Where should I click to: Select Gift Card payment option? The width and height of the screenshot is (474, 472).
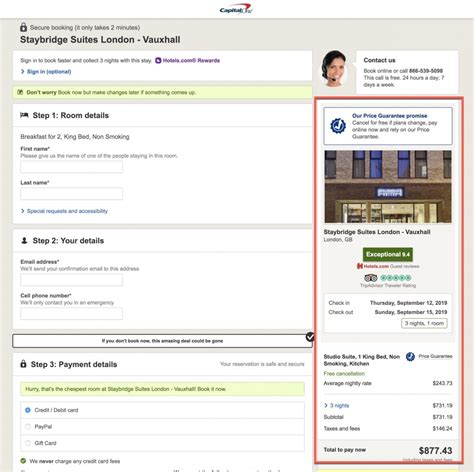point(28,443)
